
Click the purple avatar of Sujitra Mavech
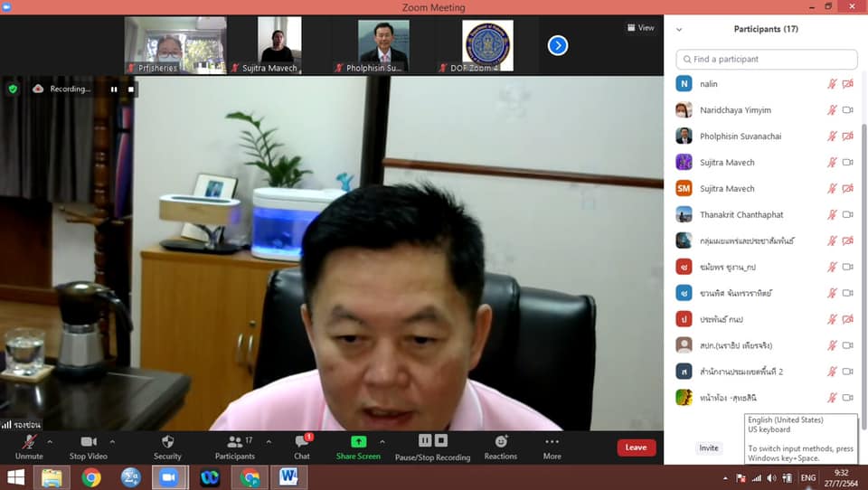[x=684, y=162]
